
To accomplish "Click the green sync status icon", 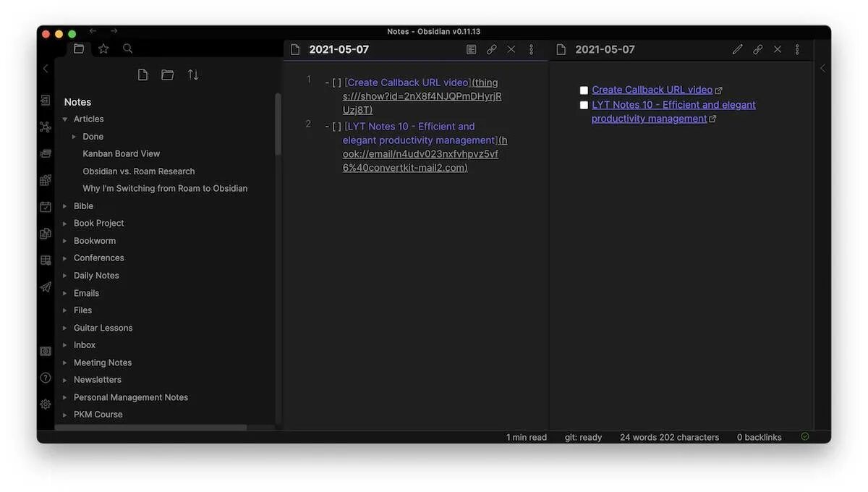I will click(x=804, y=436).
